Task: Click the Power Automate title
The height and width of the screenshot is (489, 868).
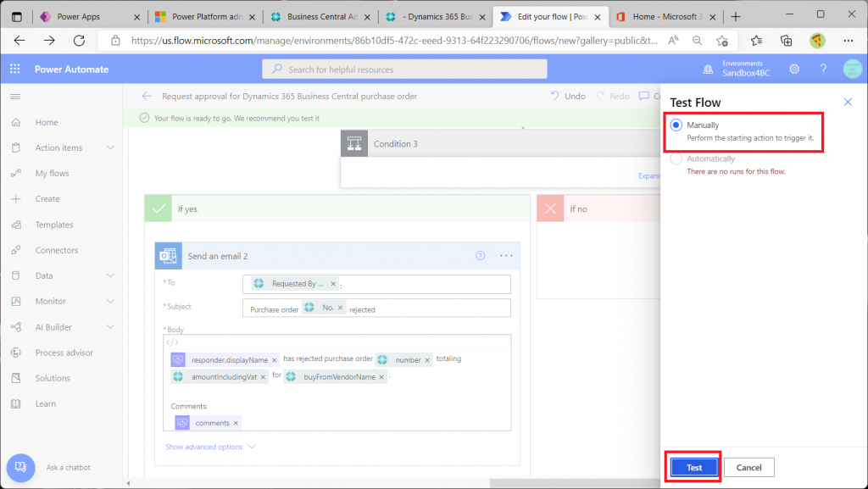Action: tap(71, 69)
